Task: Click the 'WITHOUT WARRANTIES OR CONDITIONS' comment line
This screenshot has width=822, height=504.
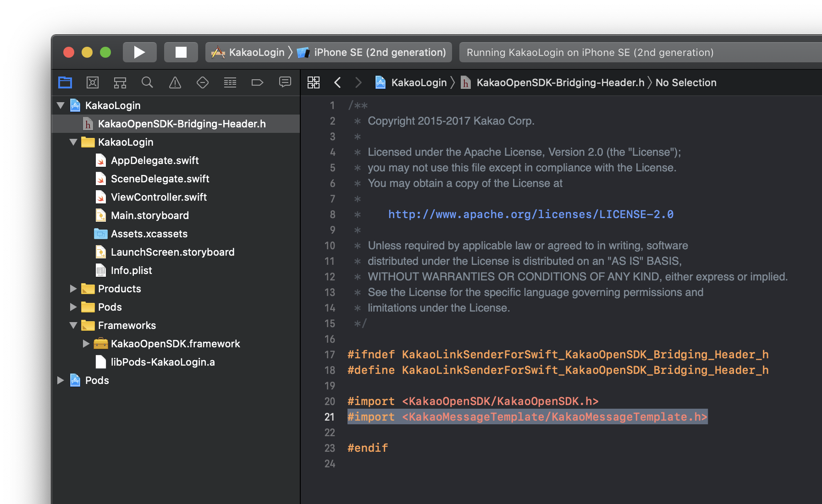Action: pos(578,277)
